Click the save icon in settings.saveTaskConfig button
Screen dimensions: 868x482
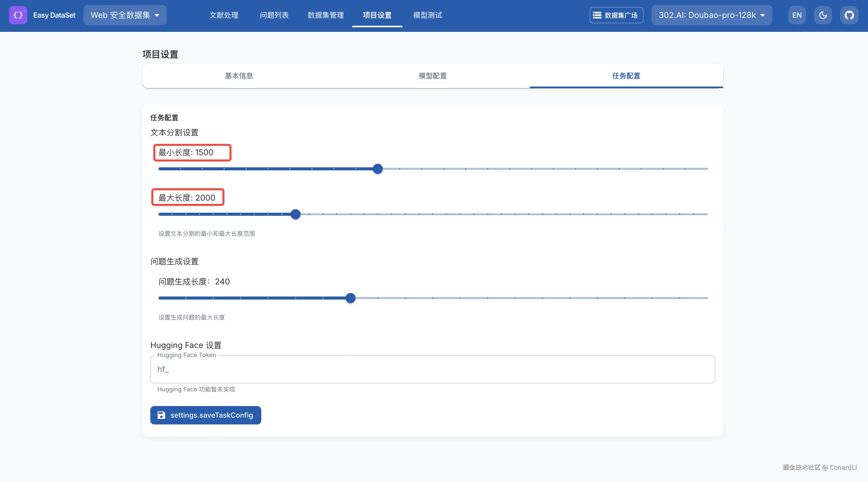[161, 415]
